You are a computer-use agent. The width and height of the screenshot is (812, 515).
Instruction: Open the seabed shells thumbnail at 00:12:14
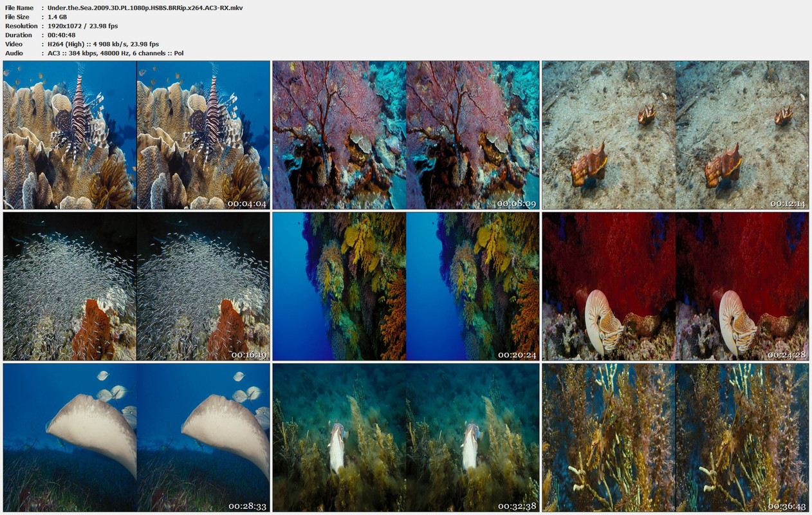click(x=676, y=135)
